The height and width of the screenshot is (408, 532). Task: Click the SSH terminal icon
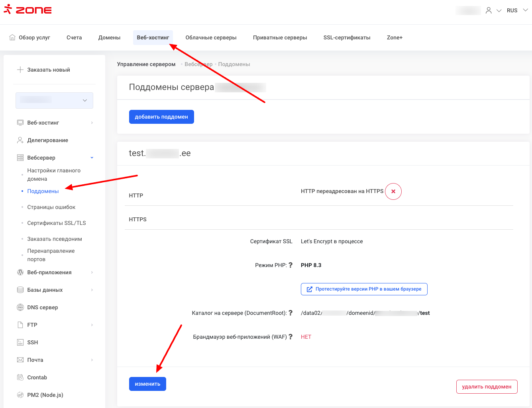pos(20,342)
